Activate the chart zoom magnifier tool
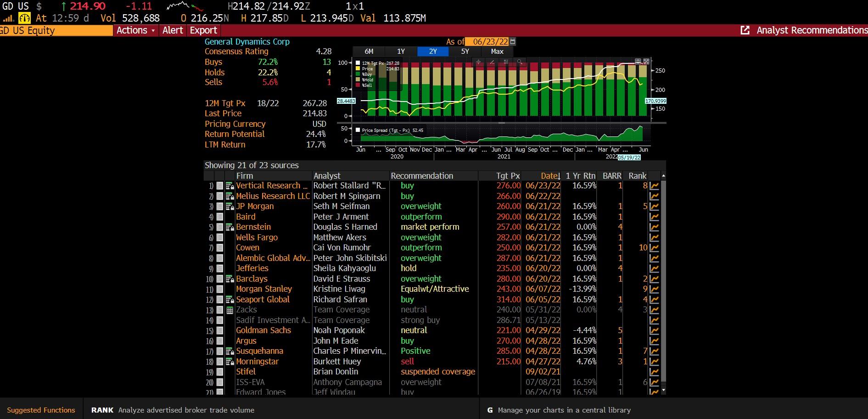868x419 pixels. 520,61
